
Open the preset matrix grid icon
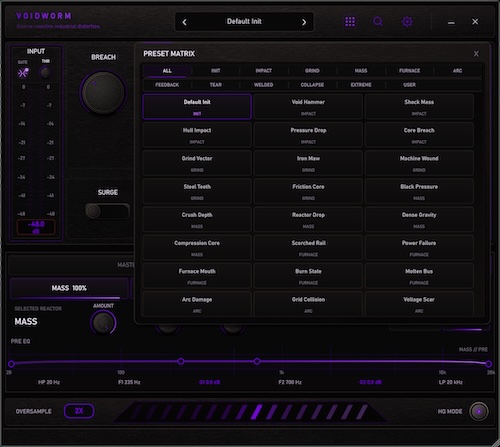point(350,22)
